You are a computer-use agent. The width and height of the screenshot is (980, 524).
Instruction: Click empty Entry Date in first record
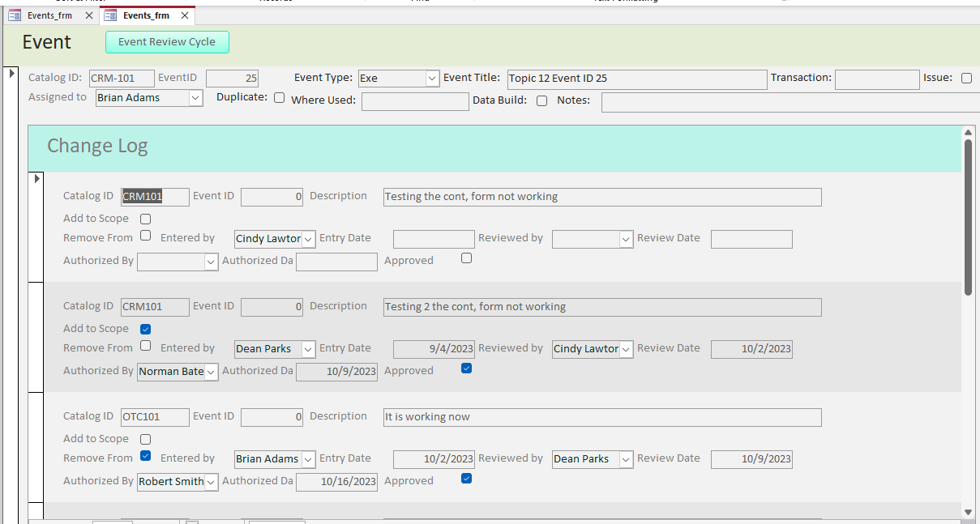coord(434,239)
